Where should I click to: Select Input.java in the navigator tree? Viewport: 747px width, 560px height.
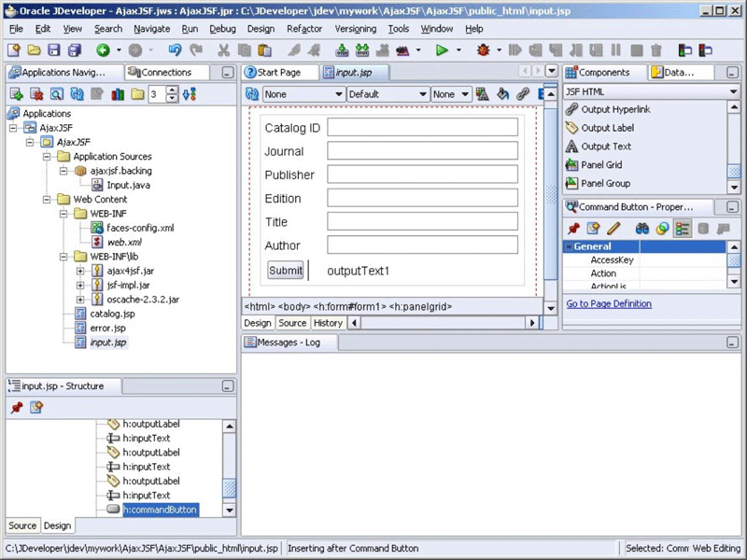point(129,185)
